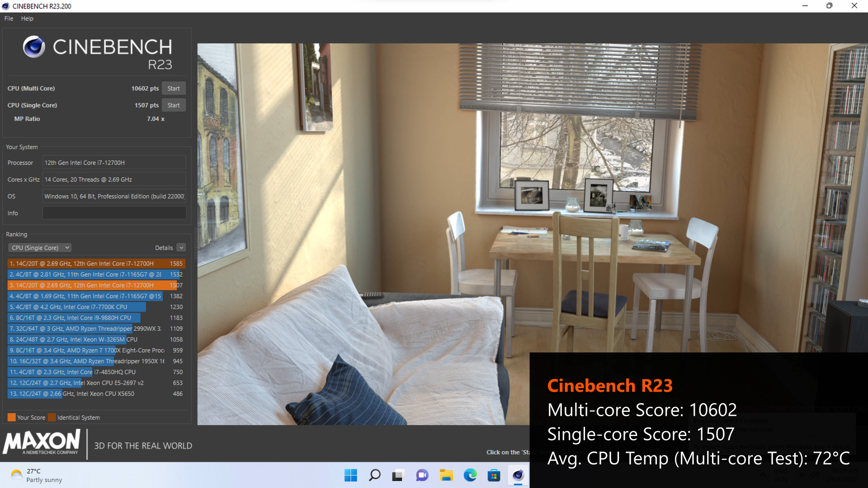868x488 pixels.
Task: Click the MP Ratio value 7.04 x
Action: pos(156,119)
